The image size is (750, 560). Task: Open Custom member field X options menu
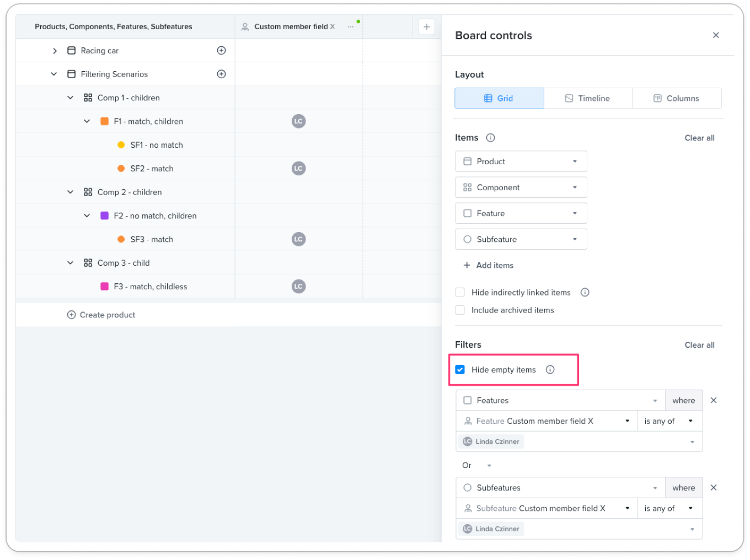(x=350, y=26)
